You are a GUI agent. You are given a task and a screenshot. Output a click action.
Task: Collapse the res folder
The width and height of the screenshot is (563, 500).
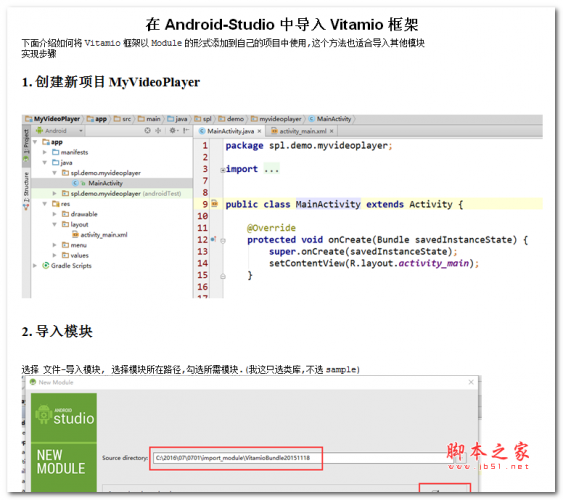pyautogui.click(x=45, y=204)
